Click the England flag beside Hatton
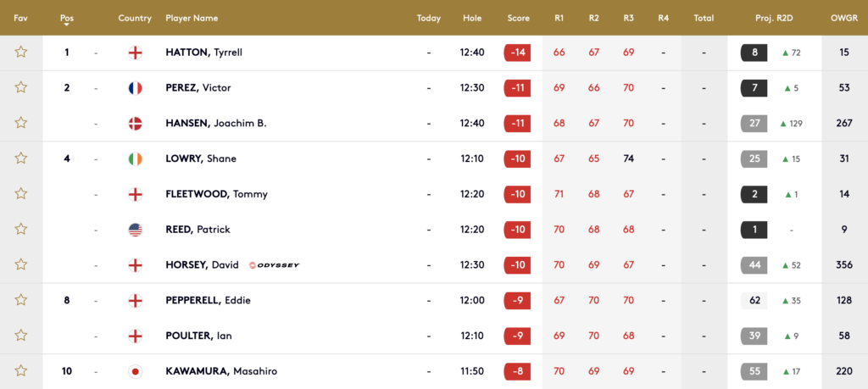Image resolution: width=868 pixels, height=389 pixels. point(135,53)
